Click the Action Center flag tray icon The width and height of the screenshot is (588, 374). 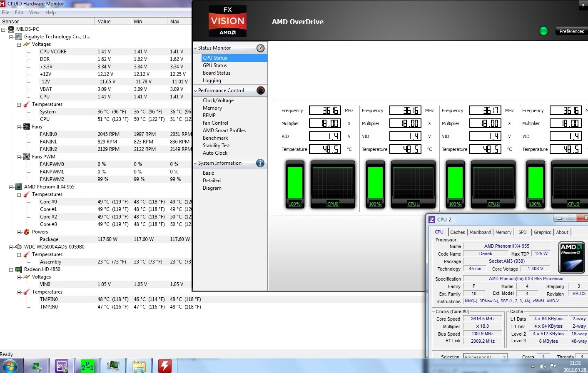coord(553,366)
